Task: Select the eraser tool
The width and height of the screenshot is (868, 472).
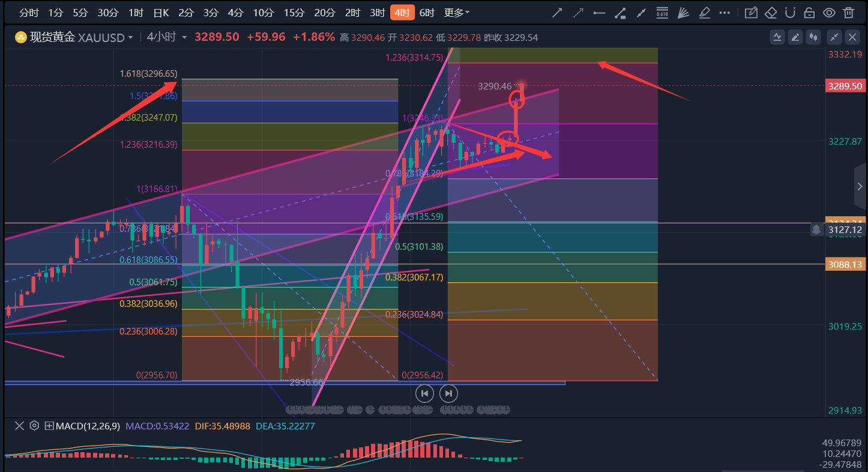Action: click(x=771, y=13)
